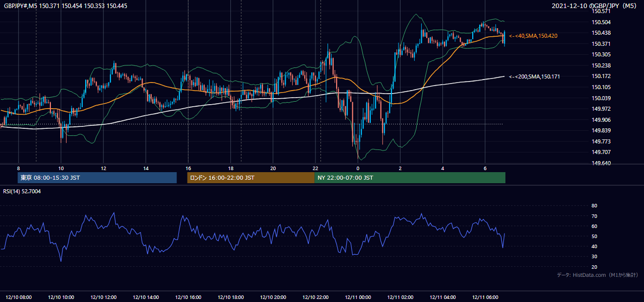This screenshot has width=644, height=302.
Task: Click price axis value 150.105
Action: [601, 87]
